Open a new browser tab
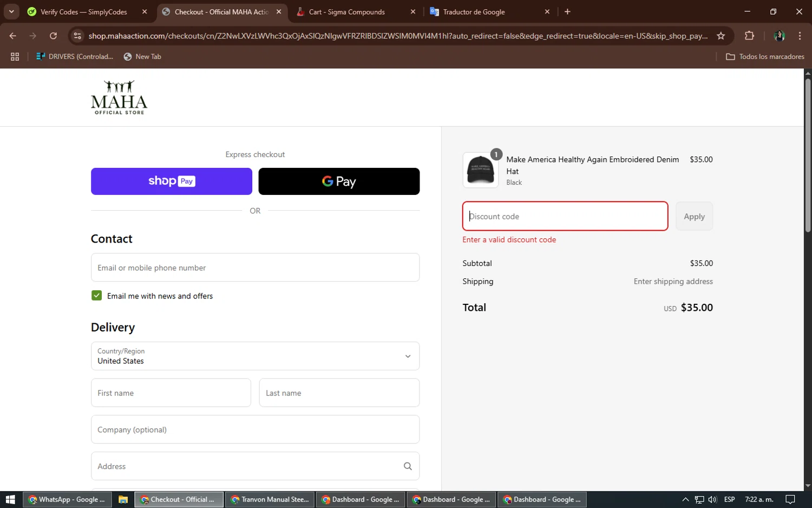Image resolution: width=812 pixels, height=508 pixels. click(567, 12)
